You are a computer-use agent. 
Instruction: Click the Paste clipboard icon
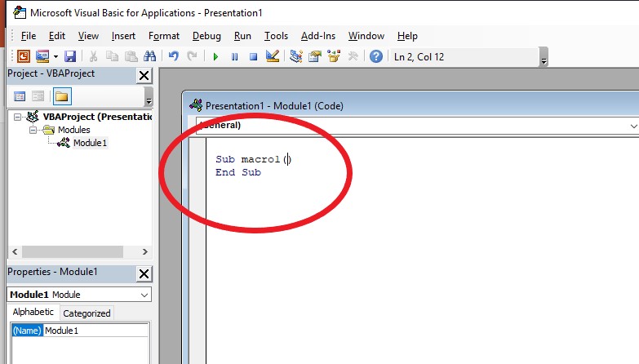[131, 56]
